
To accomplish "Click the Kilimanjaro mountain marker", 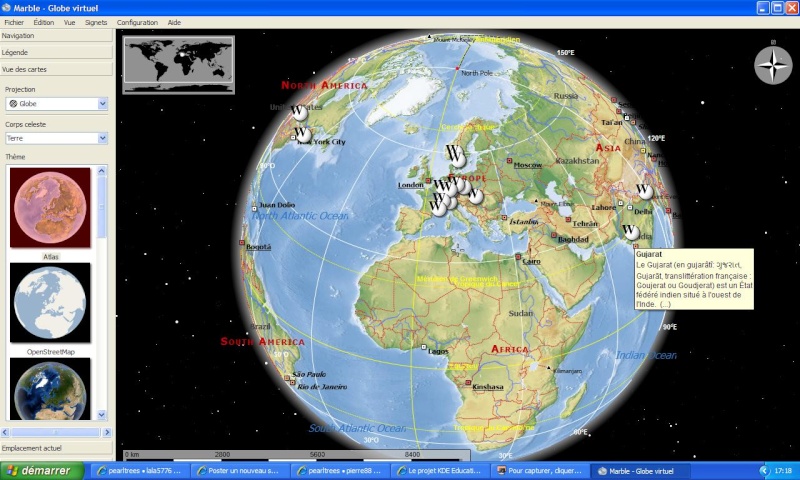I will [548, 367].
